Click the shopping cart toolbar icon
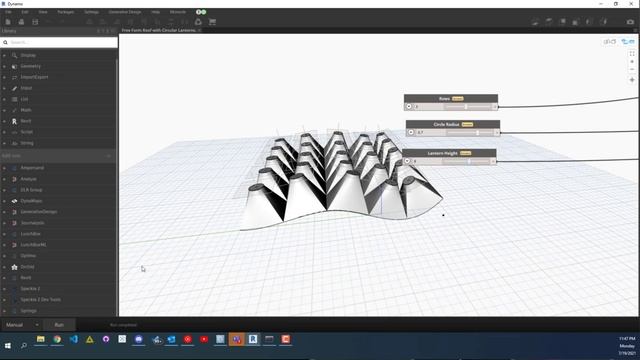640x360 pixels. pyautogui.click(x=212, y=22)
